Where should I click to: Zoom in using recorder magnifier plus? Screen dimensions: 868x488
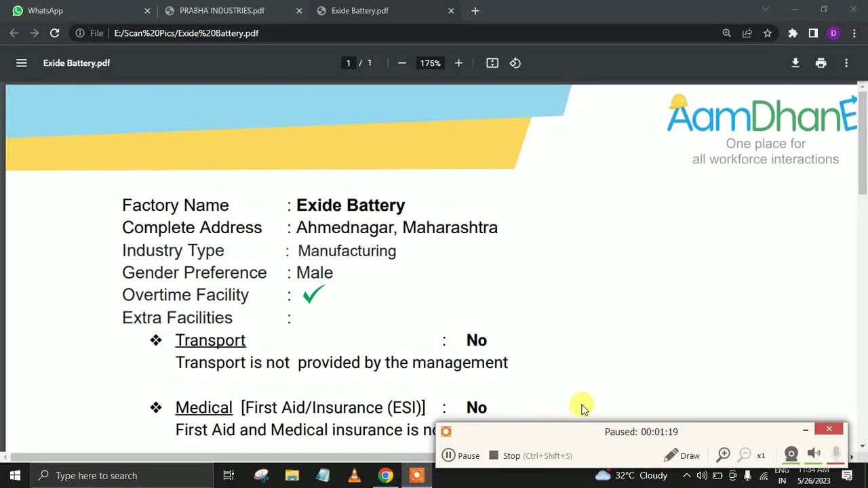724,455
